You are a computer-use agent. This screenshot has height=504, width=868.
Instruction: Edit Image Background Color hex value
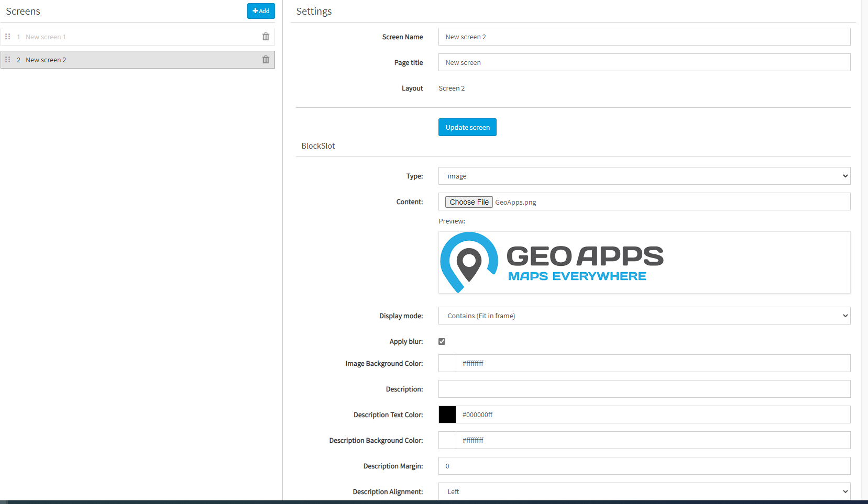coord(653,363)
